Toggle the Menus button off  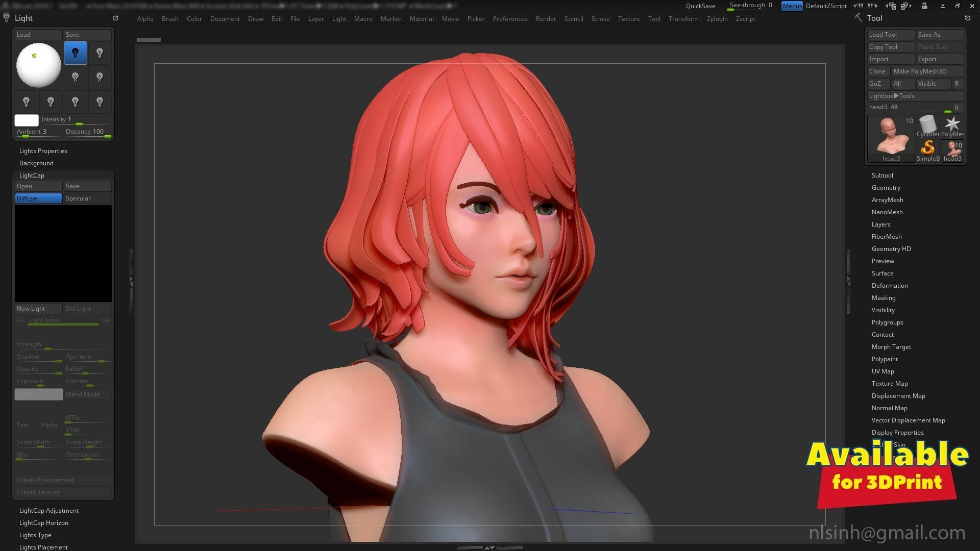[x=792, y=6]
